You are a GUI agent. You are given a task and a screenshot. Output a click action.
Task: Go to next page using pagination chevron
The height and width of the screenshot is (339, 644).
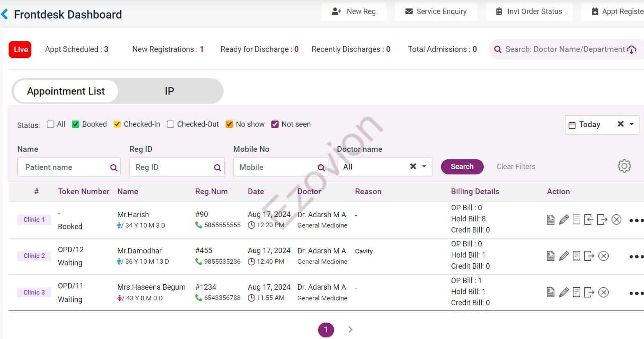point(350,330)
